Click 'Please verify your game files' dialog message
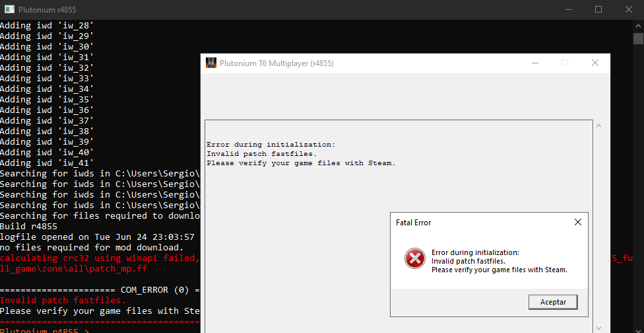 [x=499, y=270]
